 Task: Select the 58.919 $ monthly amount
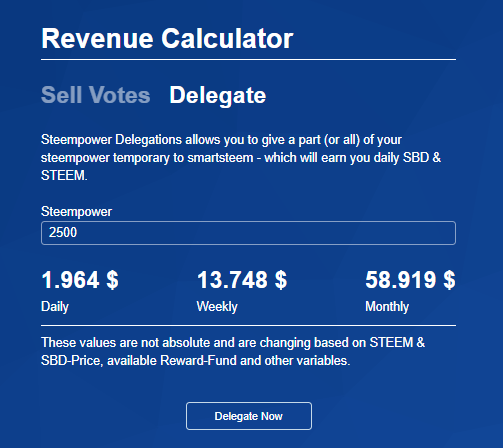click(x=410, y=280)
